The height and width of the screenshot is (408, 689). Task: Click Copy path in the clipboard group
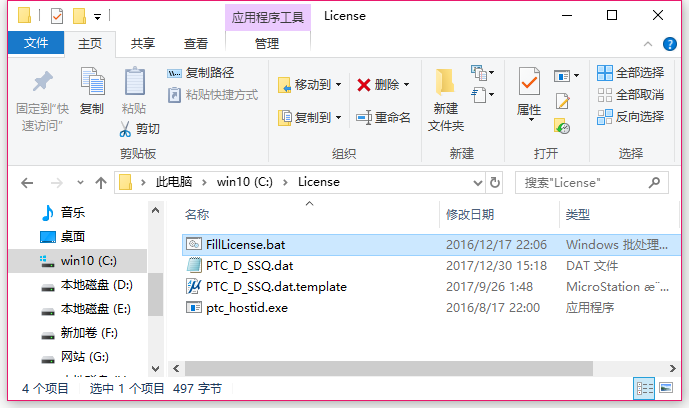pyautogui.click(x=200, y=72)
